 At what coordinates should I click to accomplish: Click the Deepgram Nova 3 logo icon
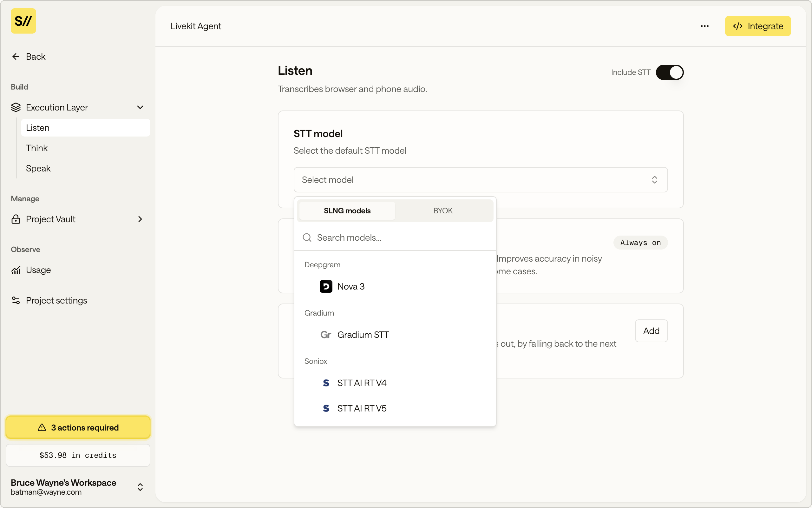326,286
